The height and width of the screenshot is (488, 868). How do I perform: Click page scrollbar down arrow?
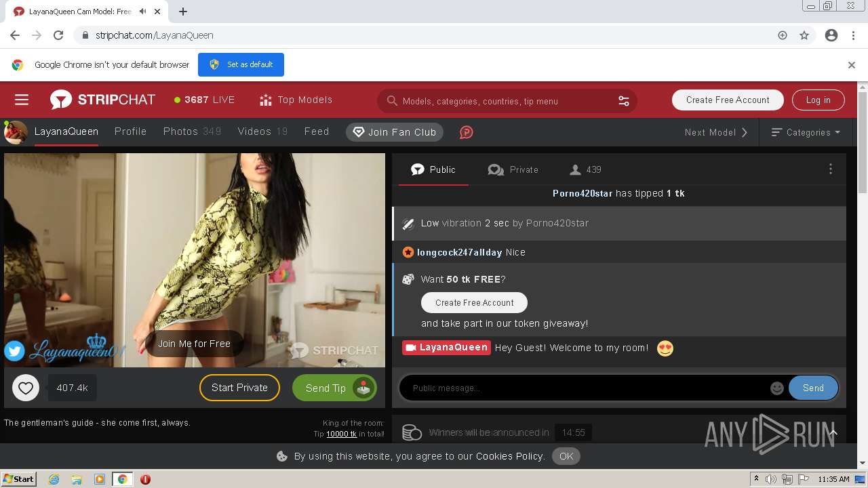coord(863,463)
